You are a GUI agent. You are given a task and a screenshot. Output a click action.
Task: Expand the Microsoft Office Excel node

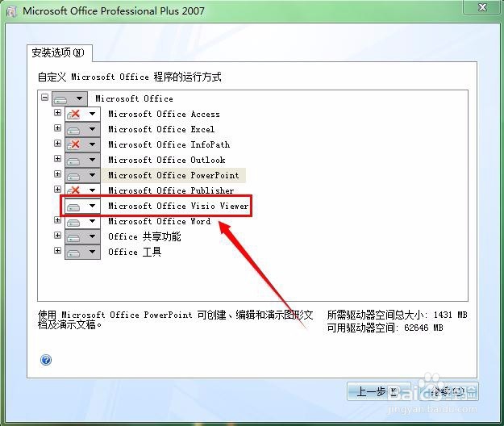tap(57, 128)
